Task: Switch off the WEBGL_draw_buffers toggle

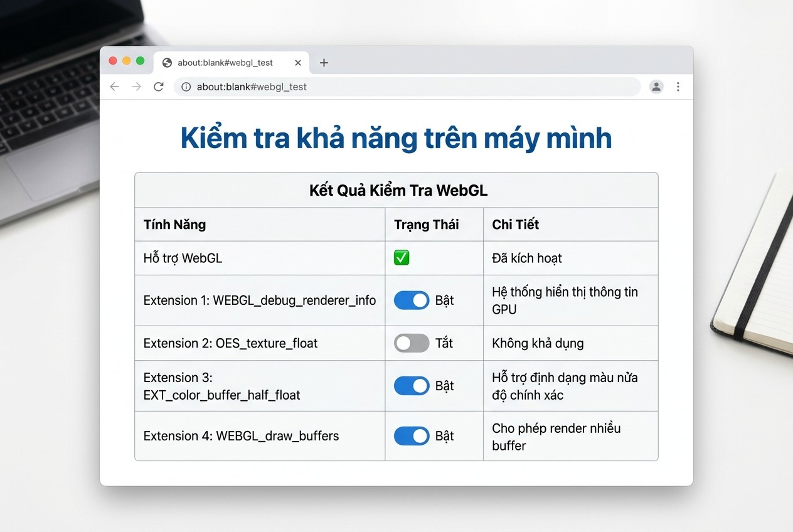Action: [x=412, y=436]
